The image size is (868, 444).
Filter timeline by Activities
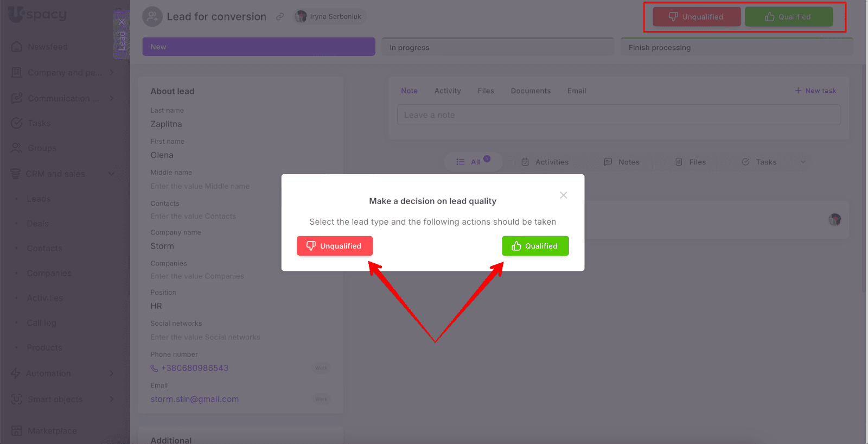(545, 162)
